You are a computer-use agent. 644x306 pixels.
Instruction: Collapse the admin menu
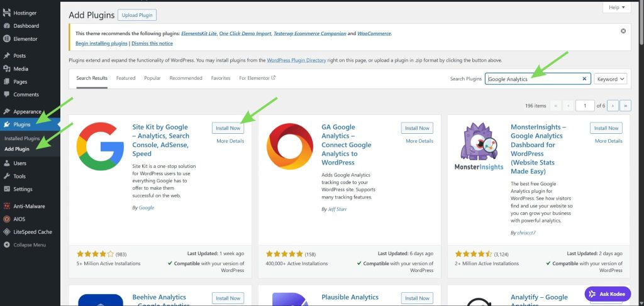coord(25,245)
